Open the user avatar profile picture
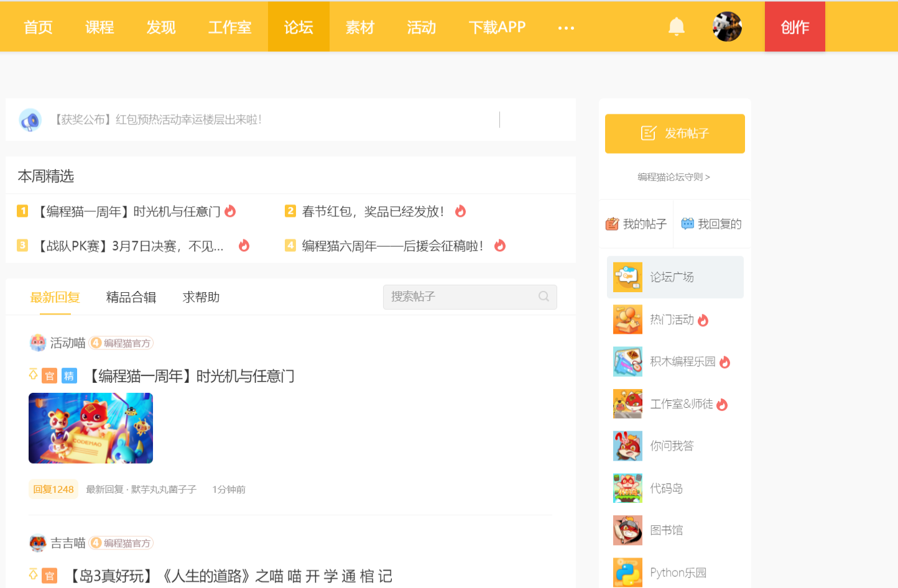Viewport: 898px width, 588px height. [727, 27]
